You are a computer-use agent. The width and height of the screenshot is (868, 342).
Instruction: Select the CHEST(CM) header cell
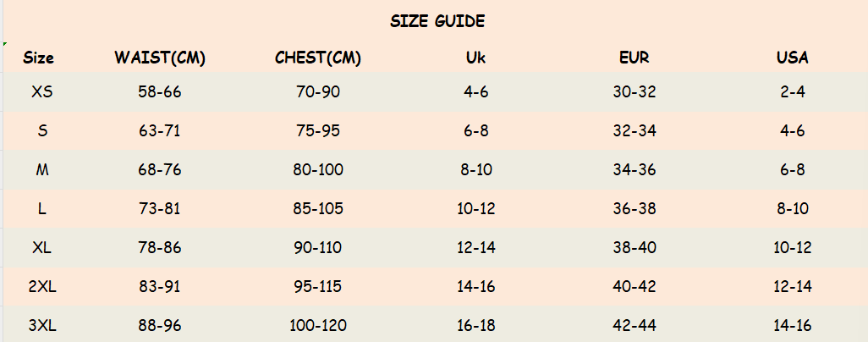coord(318,58)
